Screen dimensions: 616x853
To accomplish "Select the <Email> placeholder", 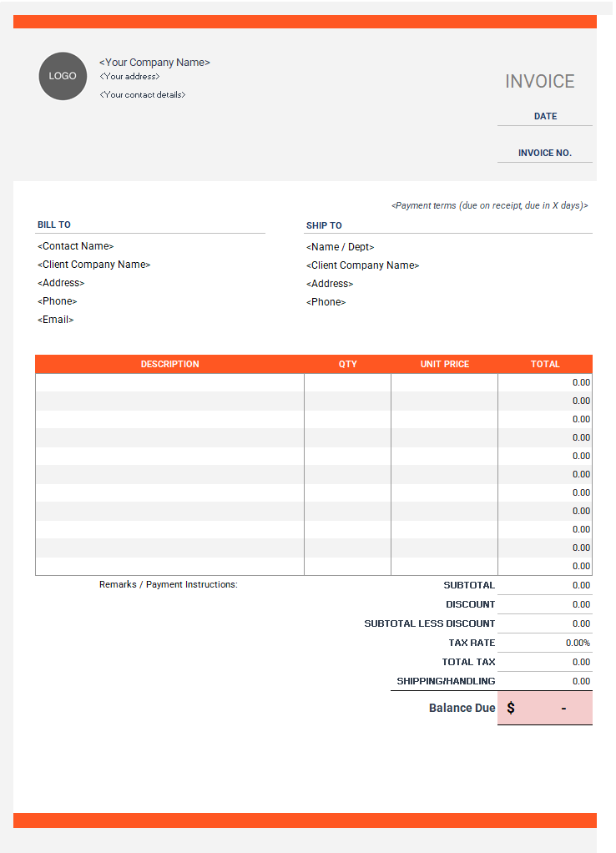I will tap(55, 320).
